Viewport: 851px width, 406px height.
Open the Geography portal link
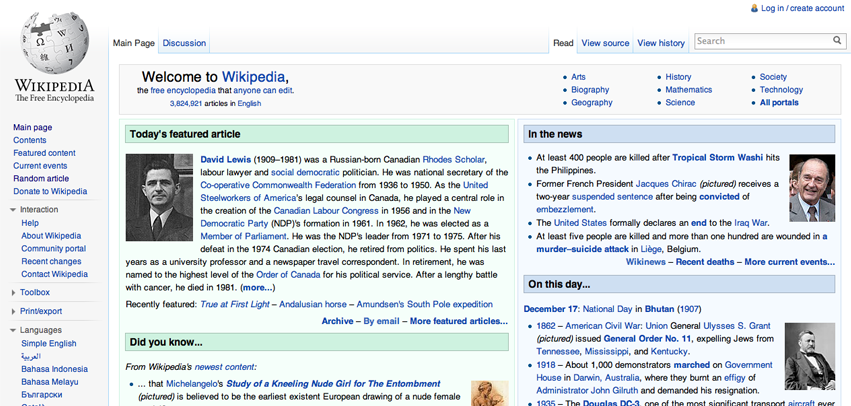point(592,102)
